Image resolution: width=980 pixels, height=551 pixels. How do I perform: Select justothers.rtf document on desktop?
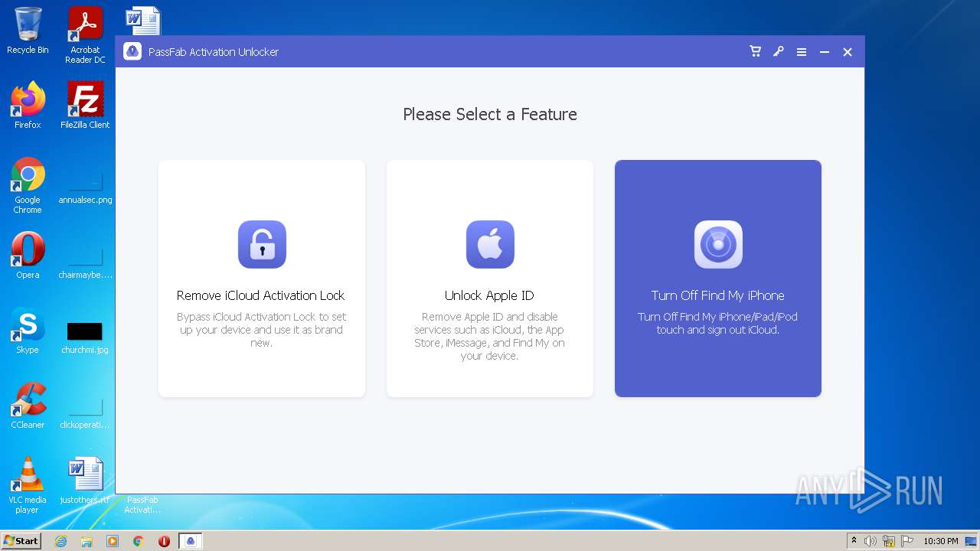point(85,481)
